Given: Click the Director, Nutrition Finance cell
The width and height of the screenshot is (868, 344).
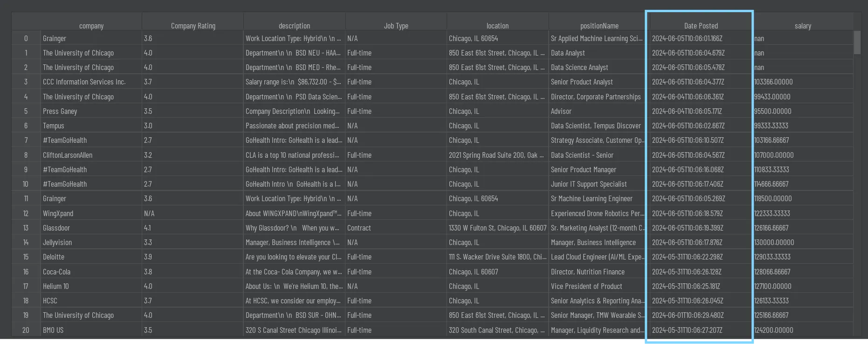Looking at the screenshot, I should click(x=599, y=272).
